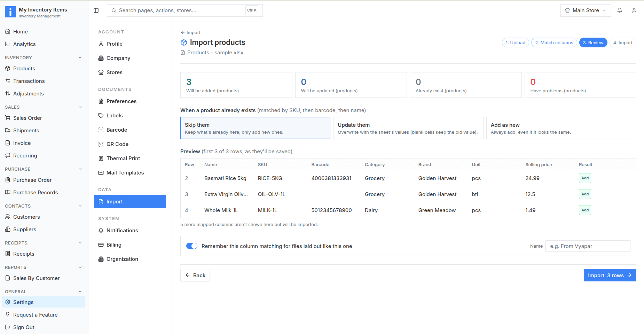Collapse the Purchase section
The height and width of the screenshot is (334, 644).
coord(80,169)
